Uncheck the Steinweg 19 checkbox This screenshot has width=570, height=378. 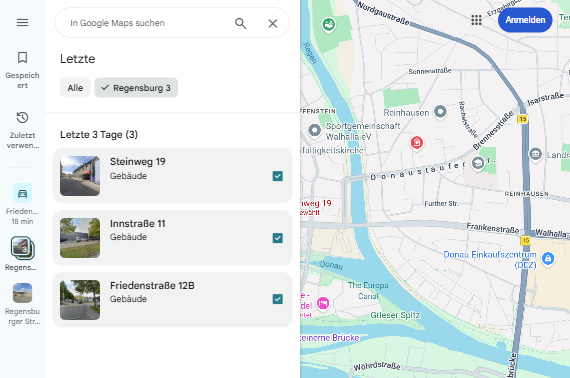(278, 176)
